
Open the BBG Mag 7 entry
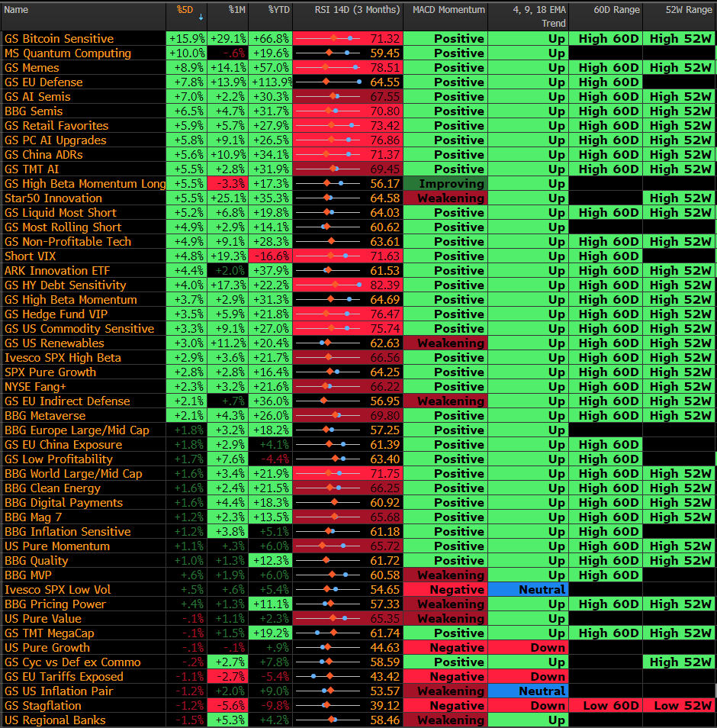point(33,517)
